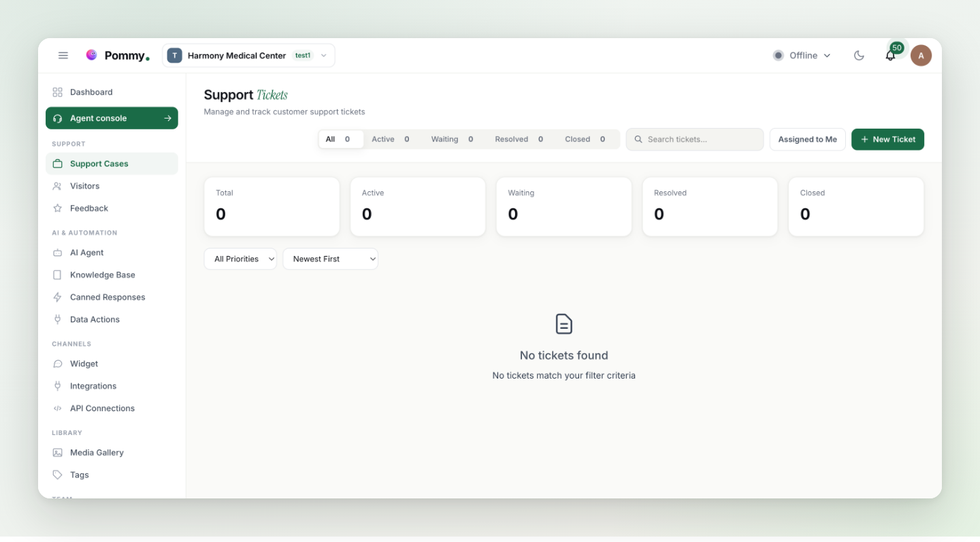Viewport: 980px width, 542px height.
Task: Click the Total tickets stat card
Action: coord(272,207)
